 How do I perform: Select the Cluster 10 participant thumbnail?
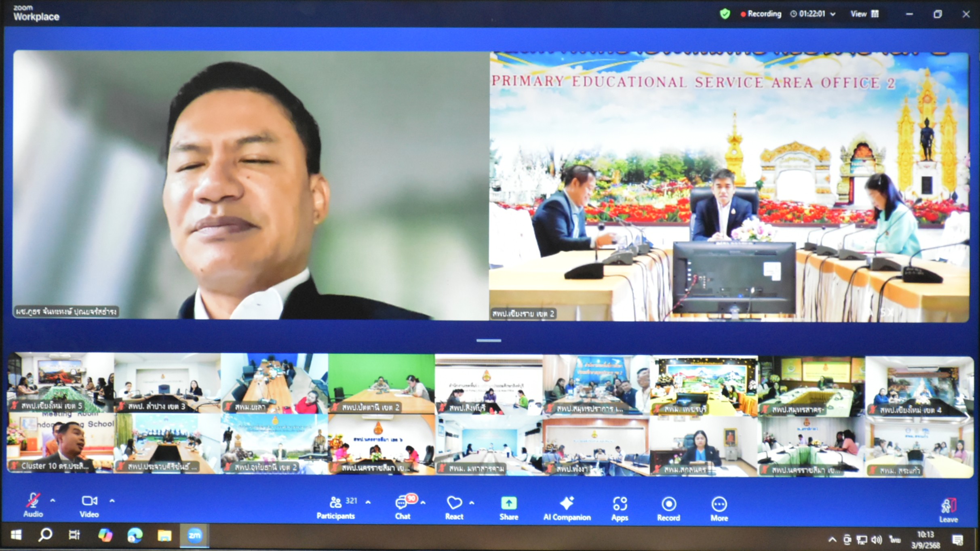tap(61, 443)
